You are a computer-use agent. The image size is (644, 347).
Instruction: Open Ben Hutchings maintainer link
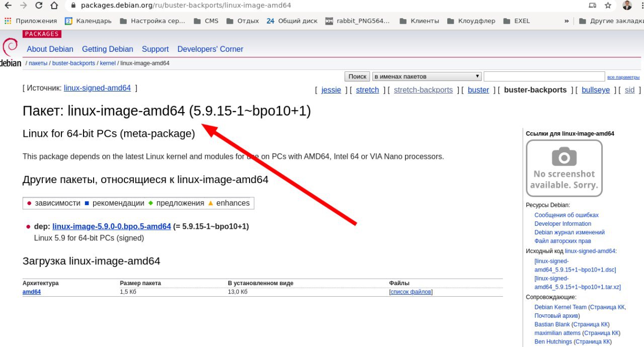tap(553, 341)
